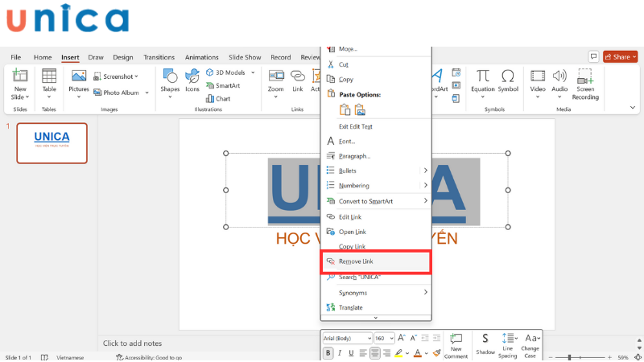
Task: Expand the Bullets submenu
Action: pos(425,171)
